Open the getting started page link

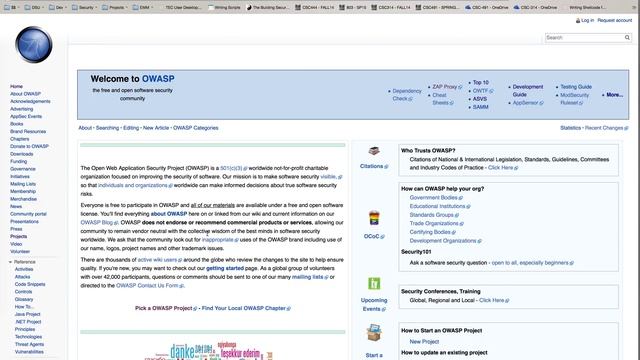tap(225, 268)
